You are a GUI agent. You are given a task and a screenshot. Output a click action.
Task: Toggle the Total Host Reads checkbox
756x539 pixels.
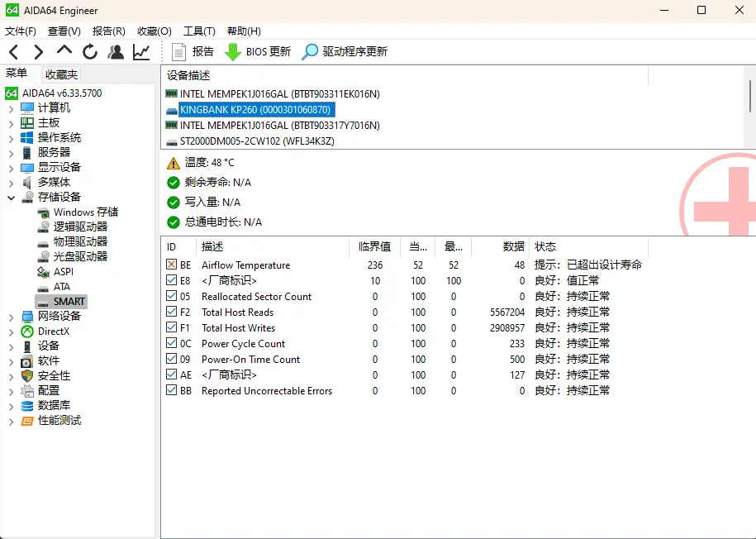[x=172, y=312]
